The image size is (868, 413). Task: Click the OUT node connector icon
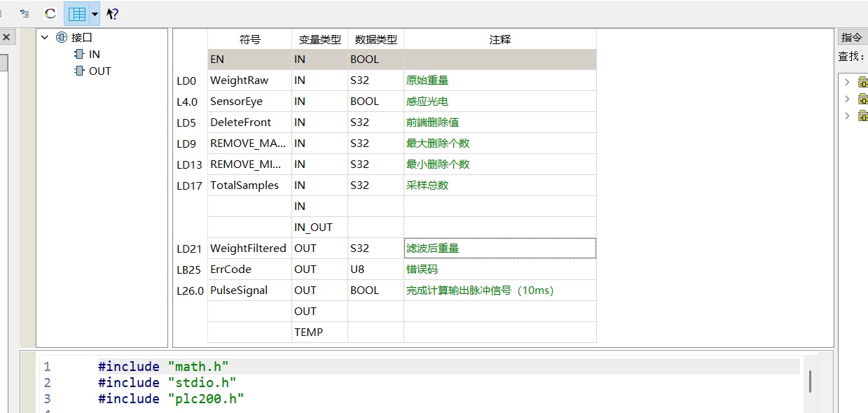(x=79, y=71)
